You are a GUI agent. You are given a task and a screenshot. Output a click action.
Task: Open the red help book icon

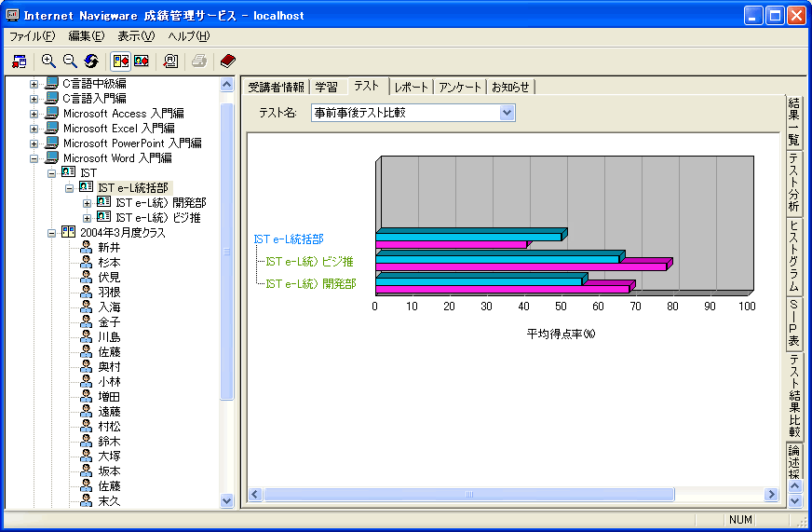tap(228, 61)
